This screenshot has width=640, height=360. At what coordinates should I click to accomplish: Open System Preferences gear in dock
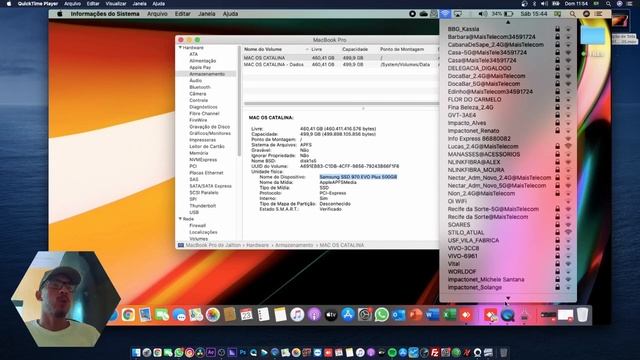[364, 315]
